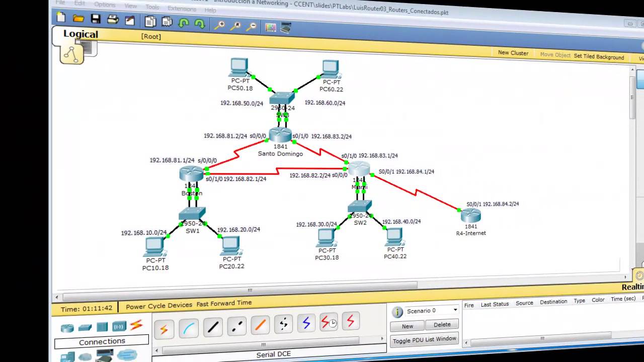Click the Logical workspace tab

(80, 34)
